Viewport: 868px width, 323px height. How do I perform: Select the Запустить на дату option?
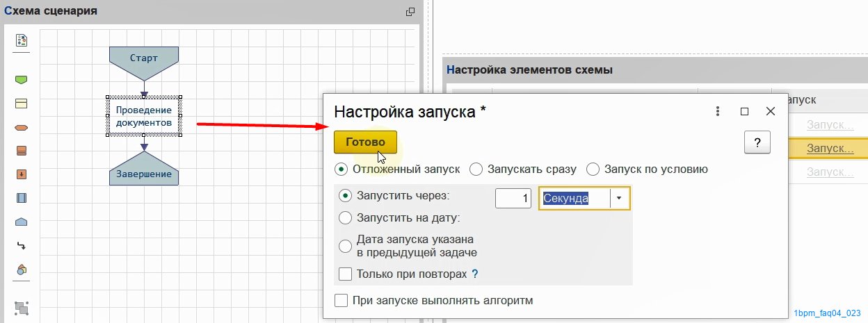[x=345, y=217]
